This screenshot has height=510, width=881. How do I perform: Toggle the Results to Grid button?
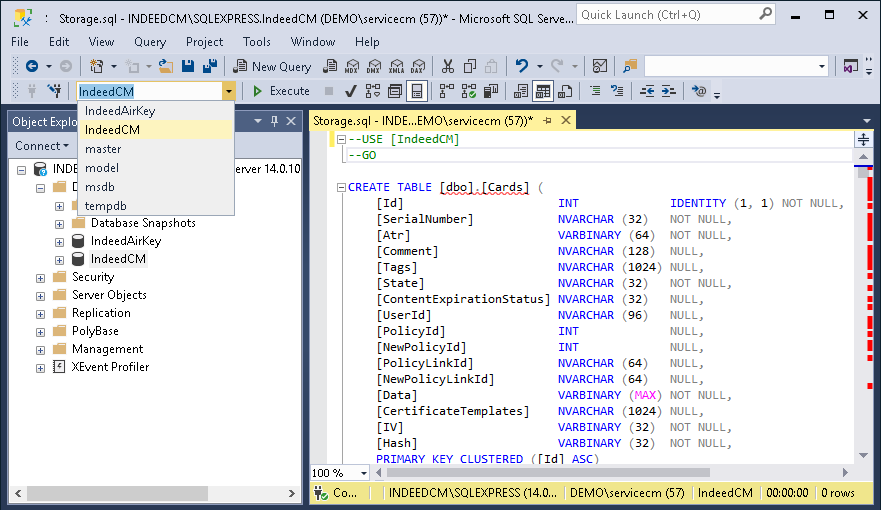point(543,91)
